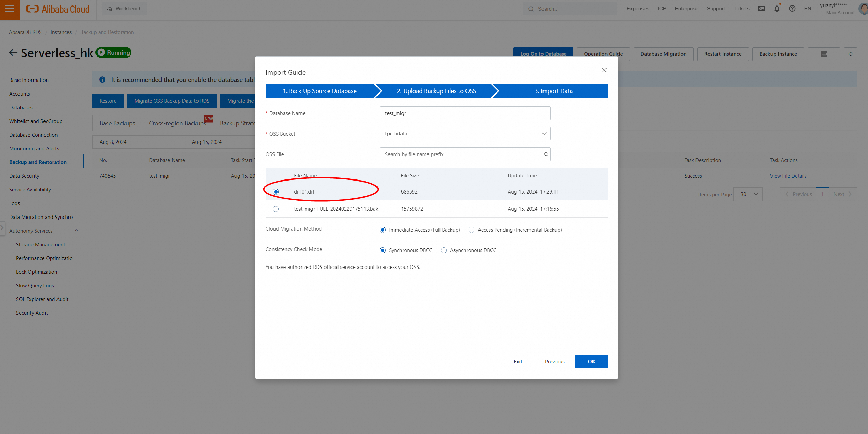Image resolution: width=868 pixels, height=434 pixels.
Task: Click Exit in Import Guide
Action: (x=518, y=361)
